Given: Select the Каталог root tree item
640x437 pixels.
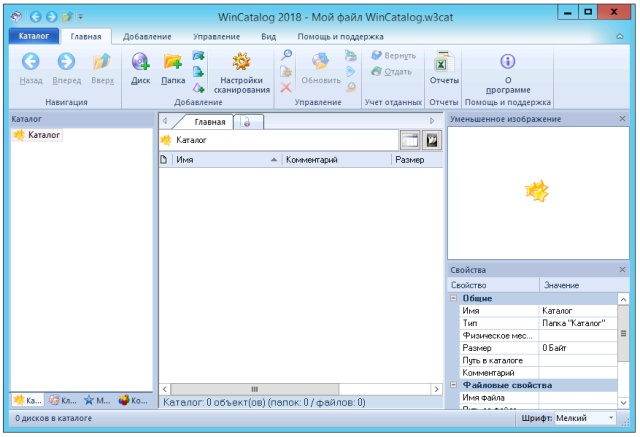Looking at the screenshot, I should tap(37, 135).
